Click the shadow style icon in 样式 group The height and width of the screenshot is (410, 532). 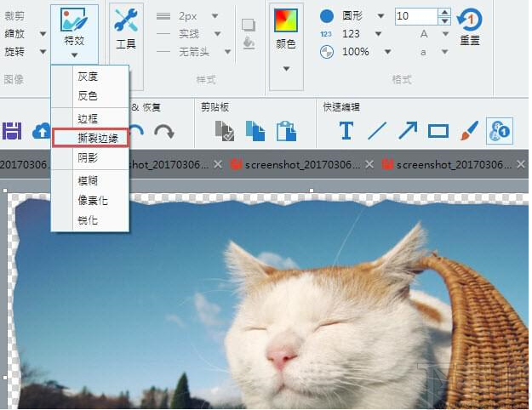click(249, 26)
